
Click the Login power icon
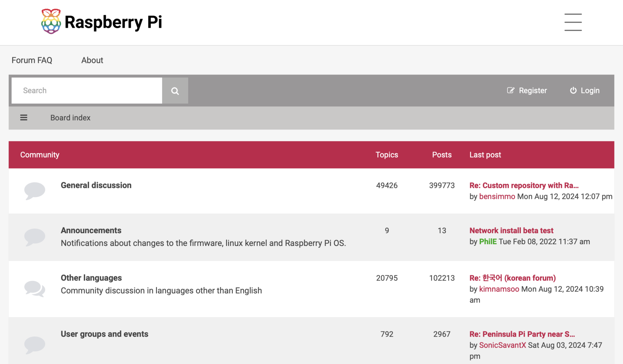(x=573, y=90)
